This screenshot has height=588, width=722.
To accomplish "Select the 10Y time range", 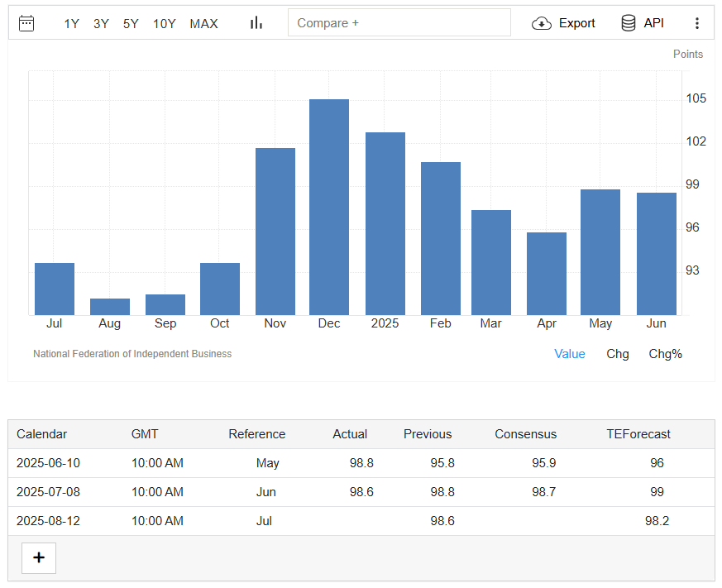I will [165, 23].
